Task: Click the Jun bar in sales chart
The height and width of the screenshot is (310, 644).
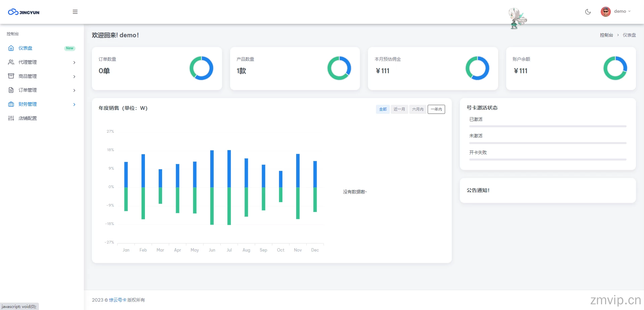Action: pyautogui.click(x=212, y=187)
